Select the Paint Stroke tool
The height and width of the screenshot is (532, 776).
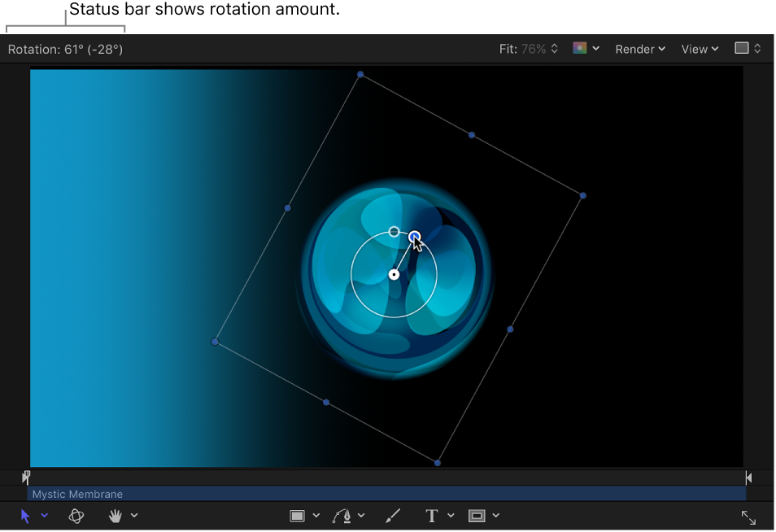click(391, 516)
